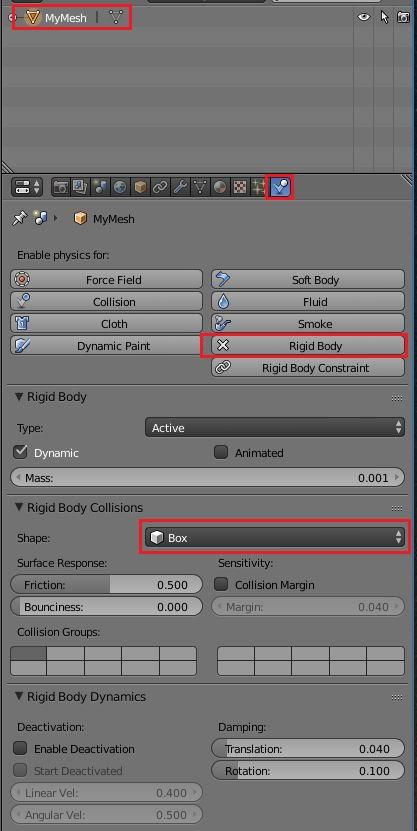
Task: Open the World properties globe tab
Action: click(x=120, y=187)
